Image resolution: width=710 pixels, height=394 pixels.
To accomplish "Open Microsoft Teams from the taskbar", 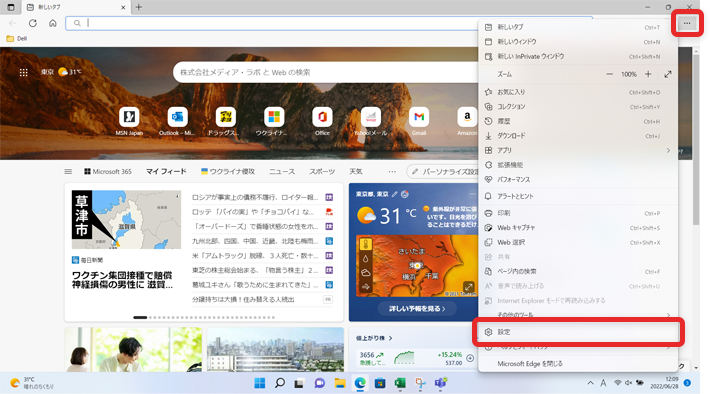I will (441, 383).
